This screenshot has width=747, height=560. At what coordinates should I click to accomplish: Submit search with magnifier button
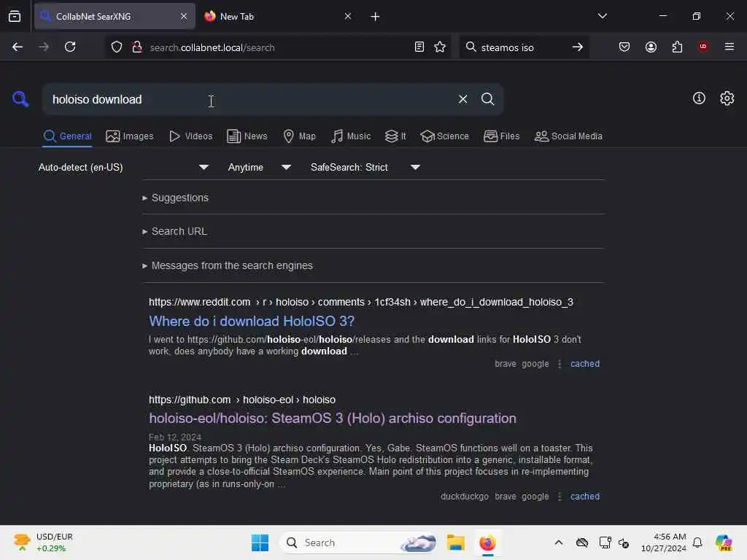coord(487,99)
